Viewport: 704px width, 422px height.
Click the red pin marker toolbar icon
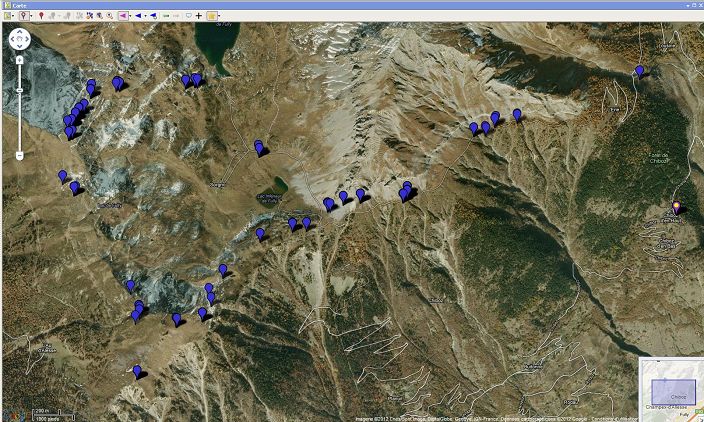tap(41, 16)
